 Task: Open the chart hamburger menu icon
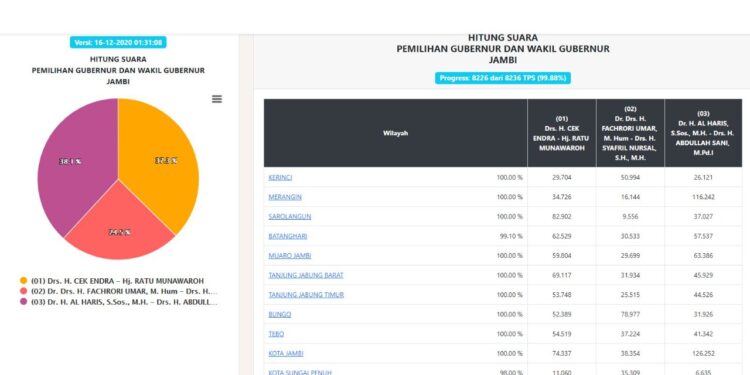(x=217, y=99)
